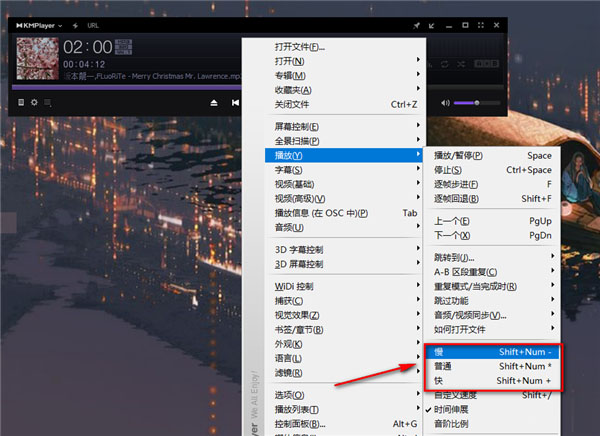Expand the 跳转到(J)... submenu
The image size is (600, 436).
click(492, 257)
